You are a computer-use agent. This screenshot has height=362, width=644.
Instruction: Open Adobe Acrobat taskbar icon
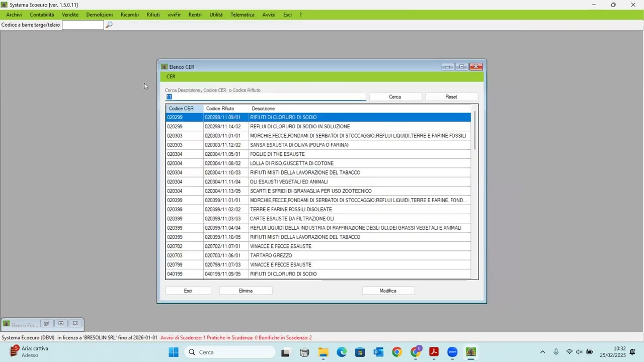click(x=434, y=352)
